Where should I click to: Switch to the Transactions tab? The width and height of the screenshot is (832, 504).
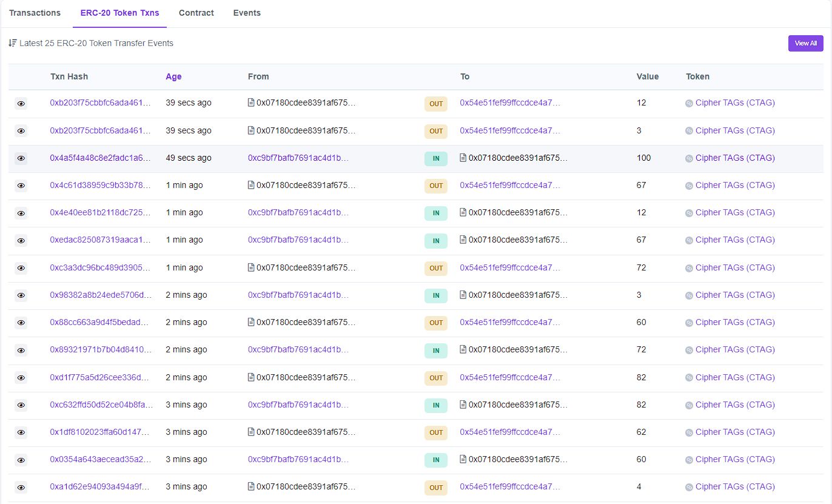[35, 13]
